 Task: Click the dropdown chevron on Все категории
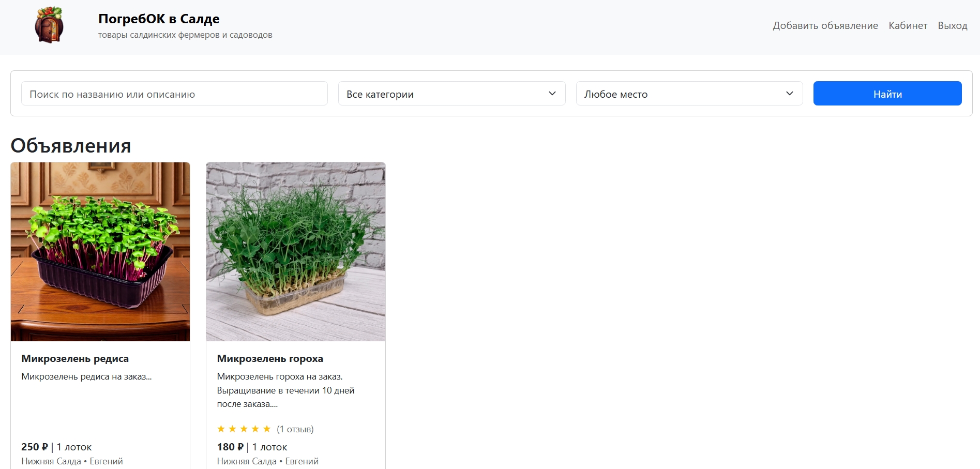coord(552,94)
